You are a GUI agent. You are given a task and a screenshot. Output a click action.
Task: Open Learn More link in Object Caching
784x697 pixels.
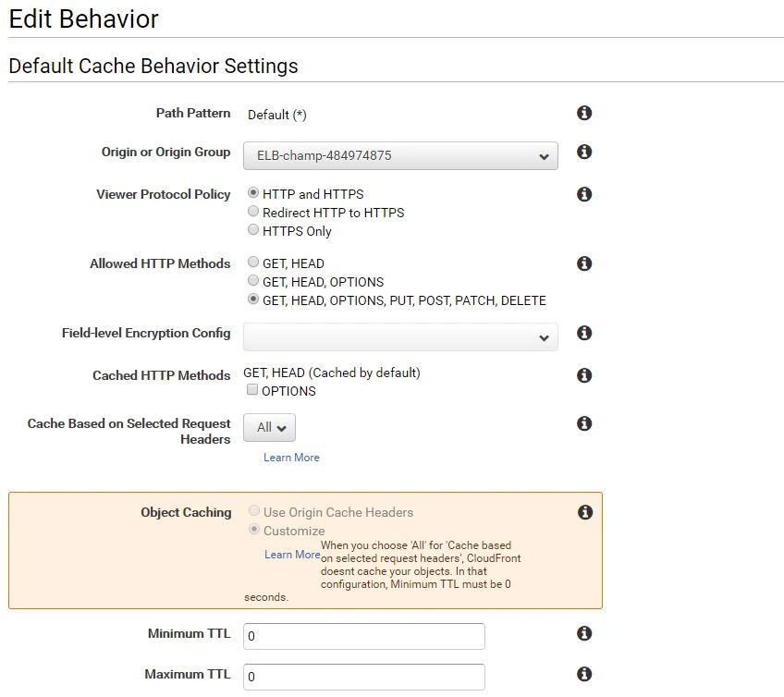click(292, 555)
